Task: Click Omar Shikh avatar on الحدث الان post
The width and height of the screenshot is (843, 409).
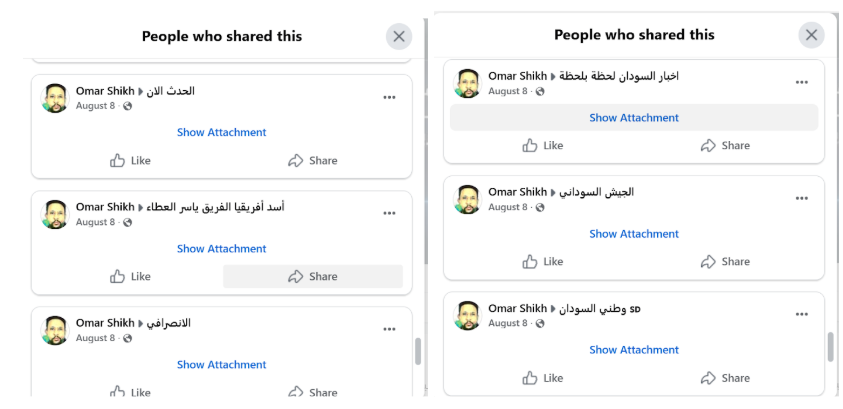Action: coord(55,98)
